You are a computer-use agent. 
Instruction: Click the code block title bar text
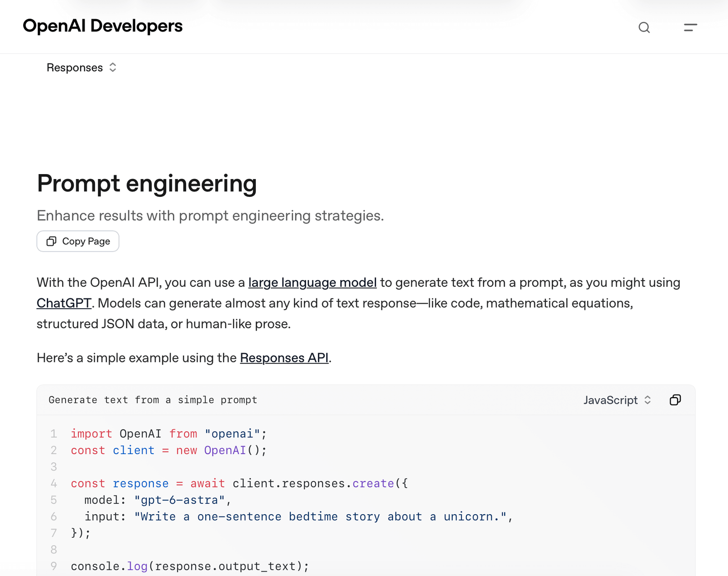tap(153, 400)
